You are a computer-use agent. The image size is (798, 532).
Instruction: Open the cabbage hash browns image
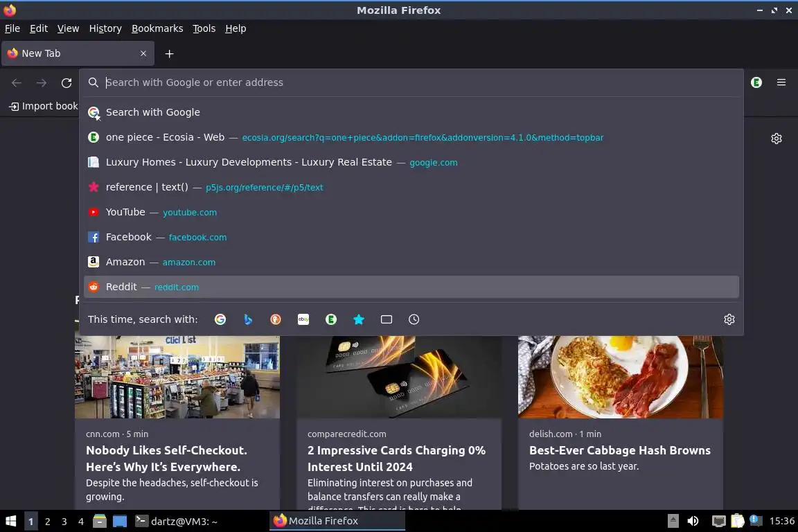pos(621,377)
